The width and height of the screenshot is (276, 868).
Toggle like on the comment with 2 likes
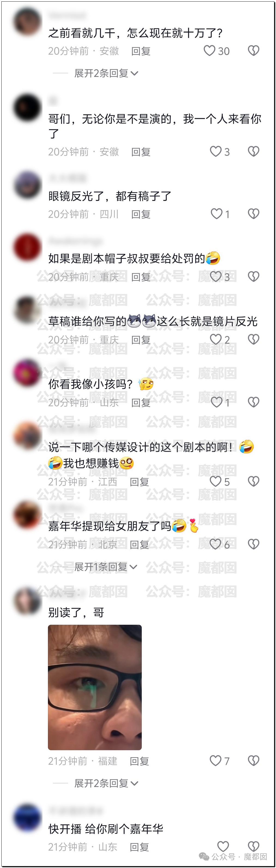coord(216,339)
